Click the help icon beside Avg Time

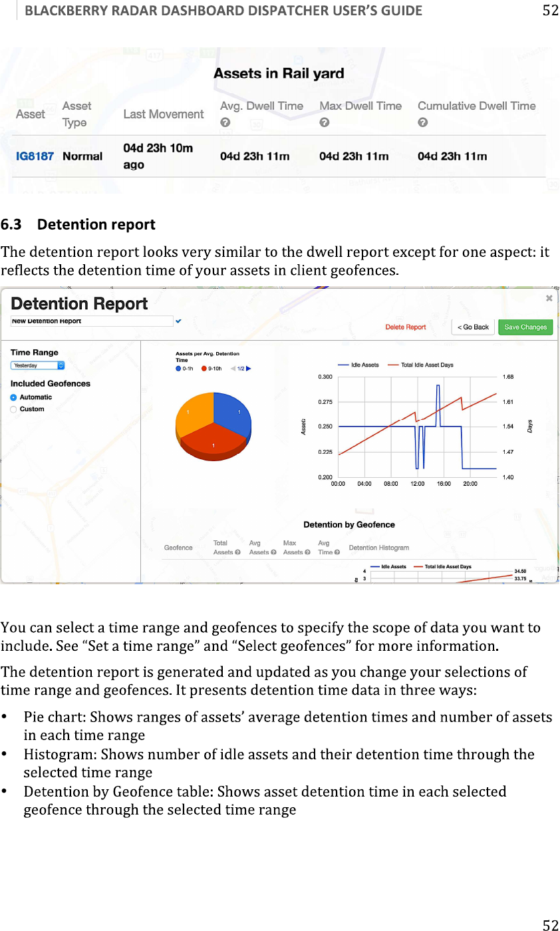pyautogui.click(x=337, y=552)
